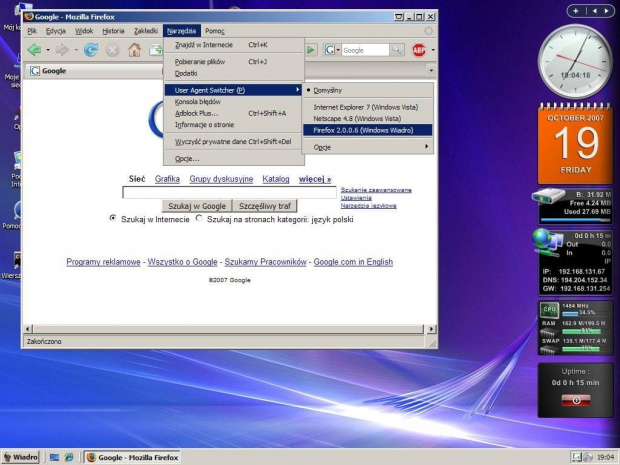Open the Grupy dyskusyjne link
The width and height of the screenshot is (620, 465).
221,179
